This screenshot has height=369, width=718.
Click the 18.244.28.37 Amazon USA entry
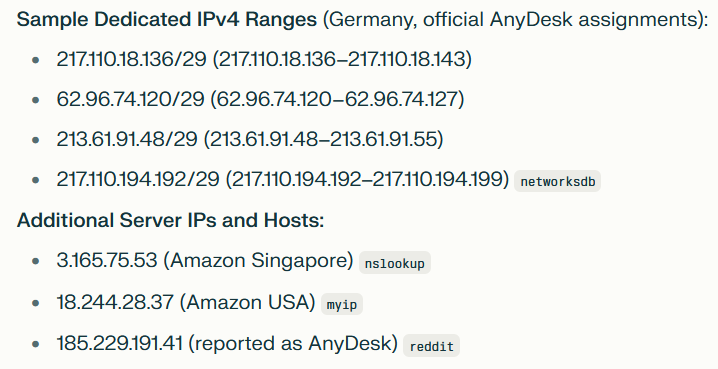click(186, 303)
